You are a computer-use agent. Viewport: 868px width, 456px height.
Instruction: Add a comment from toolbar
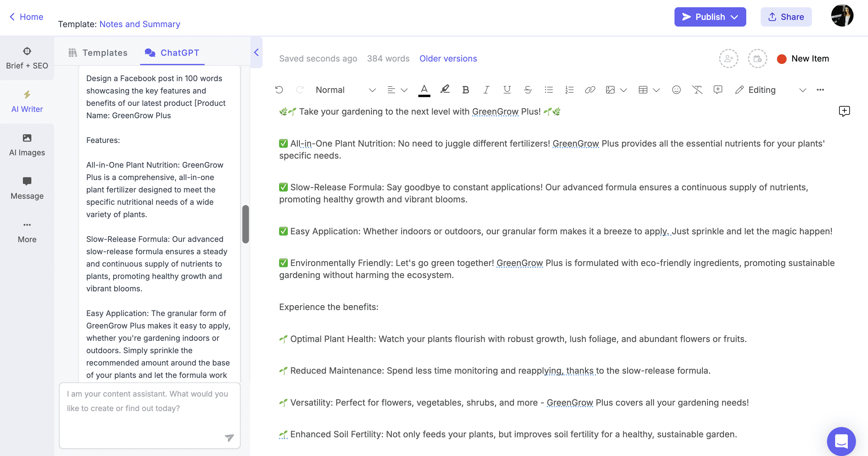click(718, 90)
